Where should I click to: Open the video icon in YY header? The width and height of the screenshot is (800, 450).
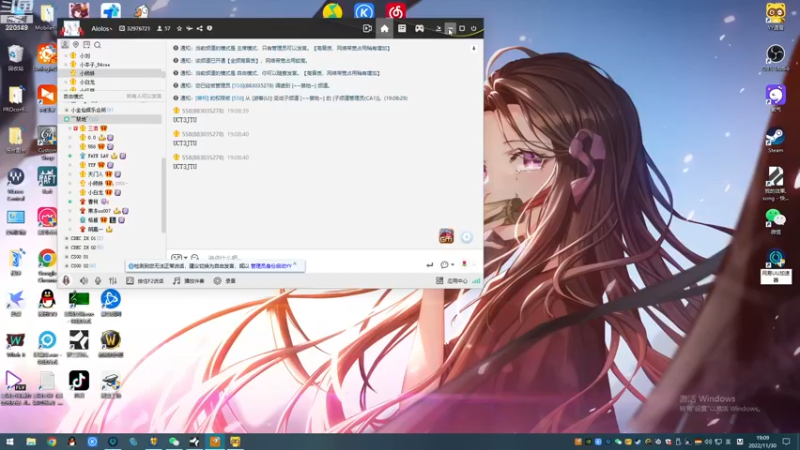pyautogui.click(x=367, y=29)
